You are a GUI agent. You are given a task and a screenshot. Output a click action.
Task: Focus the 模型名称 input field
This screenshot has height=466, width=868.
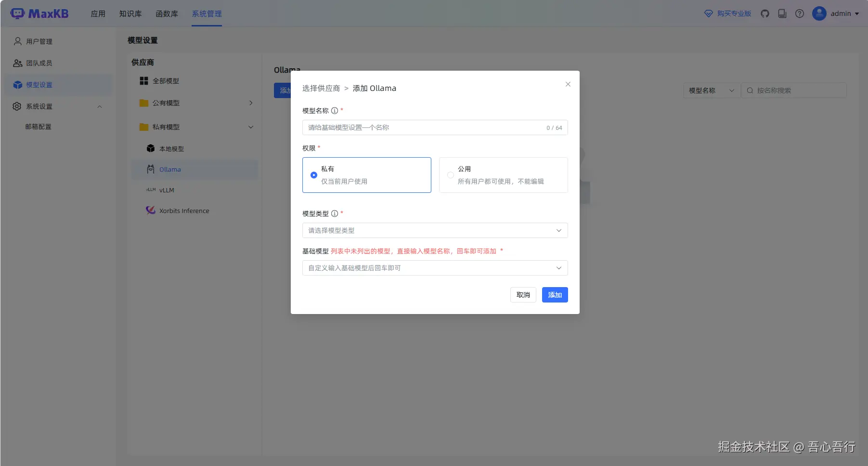(x=435, y=127)
